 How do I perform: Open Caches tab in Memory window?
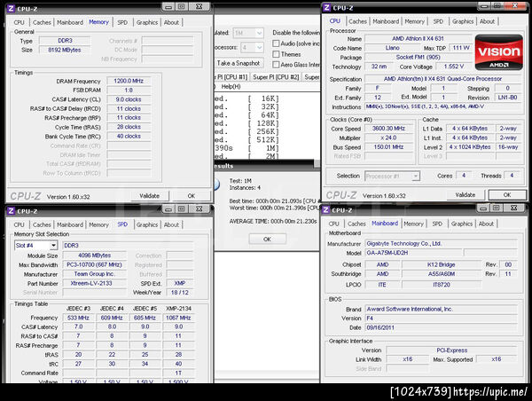tap(42, 22)
